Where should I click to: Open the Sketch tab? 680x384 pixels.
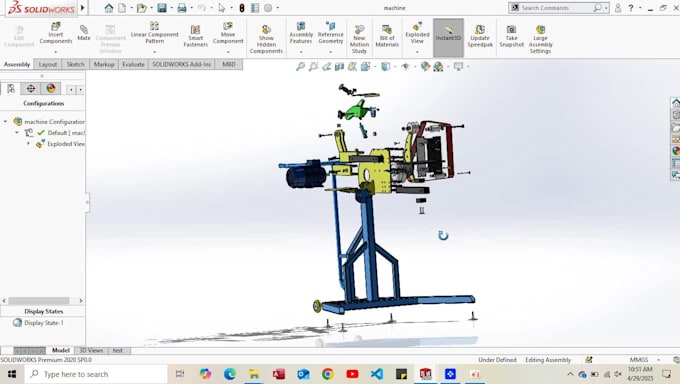(75, 64)
